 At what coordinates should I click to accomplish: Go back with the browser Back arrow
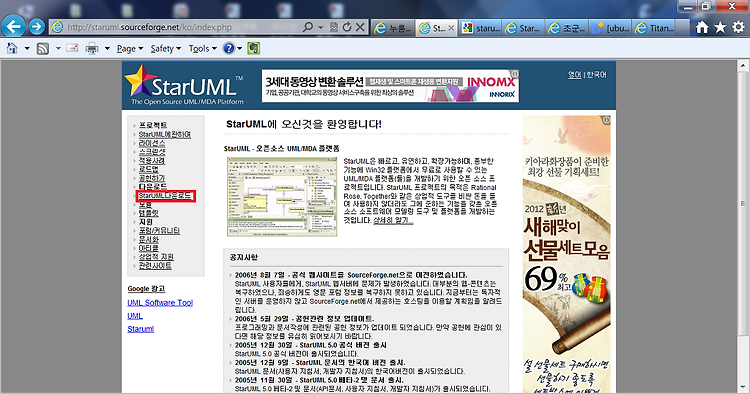pyautogui.click(x=13, y=26)
